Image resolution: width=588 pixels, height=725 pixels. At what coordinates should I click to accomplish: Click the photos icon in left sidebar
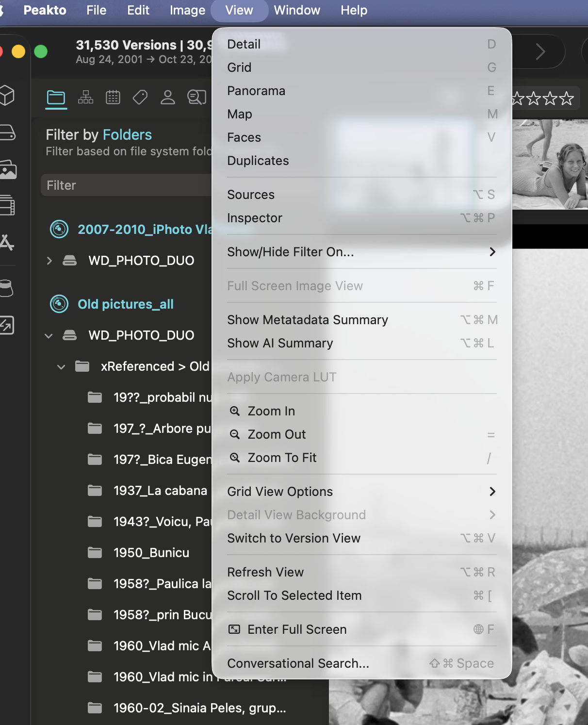pyautogui.click(x=8, y=169)
